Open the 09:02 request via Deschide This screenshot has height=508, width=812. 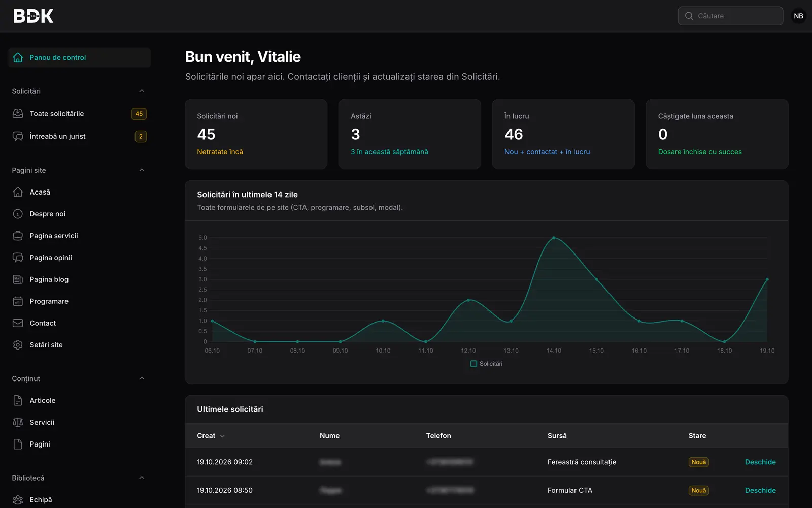760,462
